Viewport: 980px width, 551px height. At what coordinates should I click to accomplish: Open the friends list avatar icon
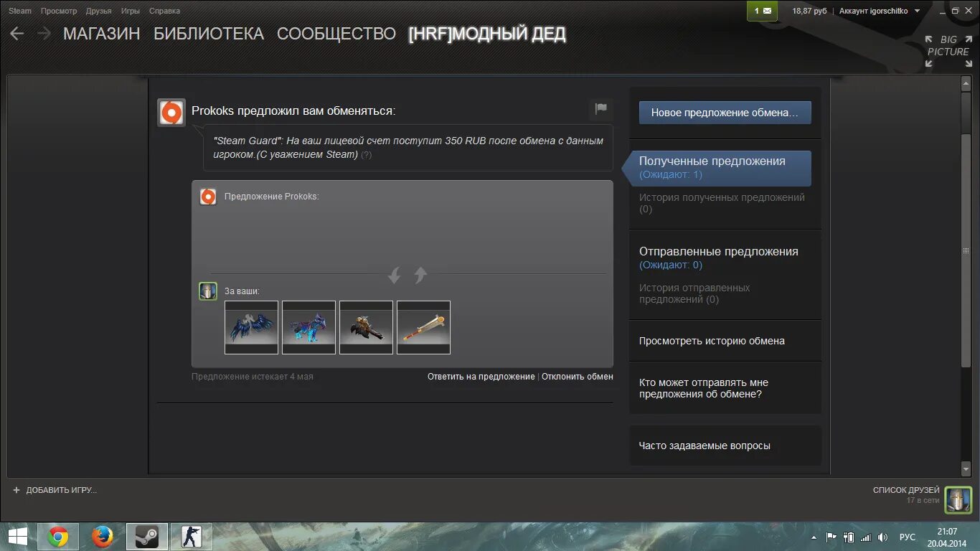(x=958, y=500)
